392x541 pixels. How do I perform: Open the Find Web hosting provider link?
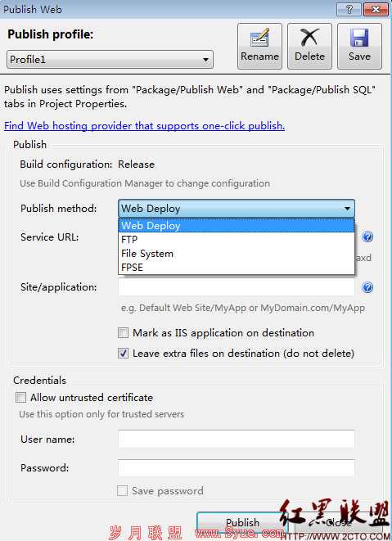(144, 126)
